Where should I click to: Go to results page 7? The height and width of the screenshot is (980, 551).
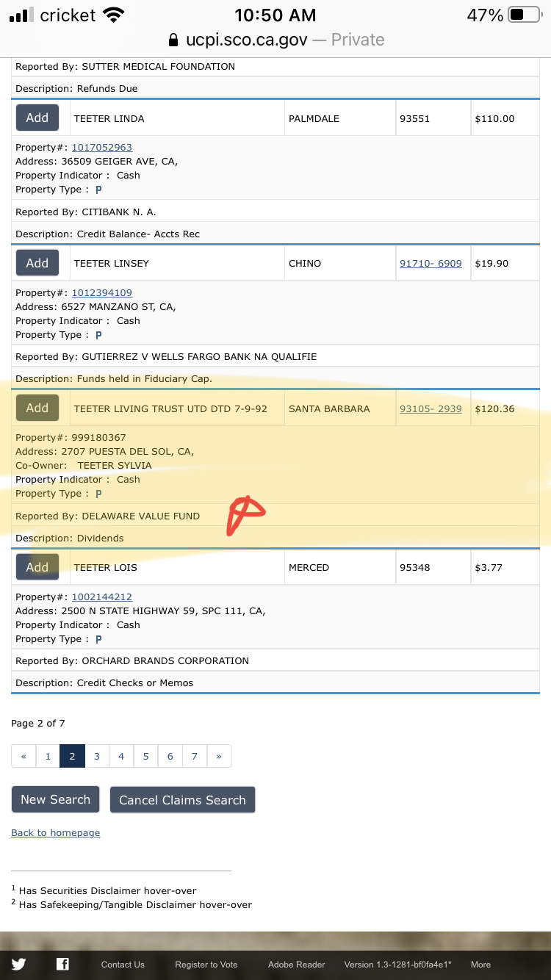tap(195, 756)
